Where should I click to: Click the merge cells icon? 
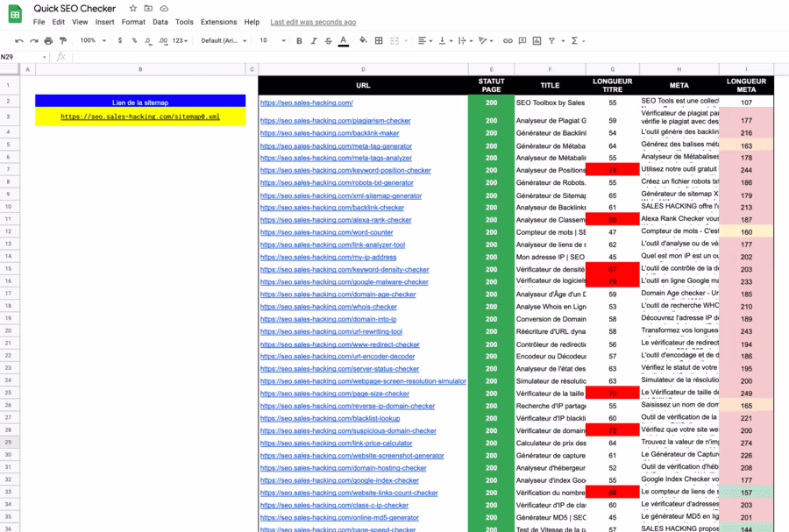394,40
